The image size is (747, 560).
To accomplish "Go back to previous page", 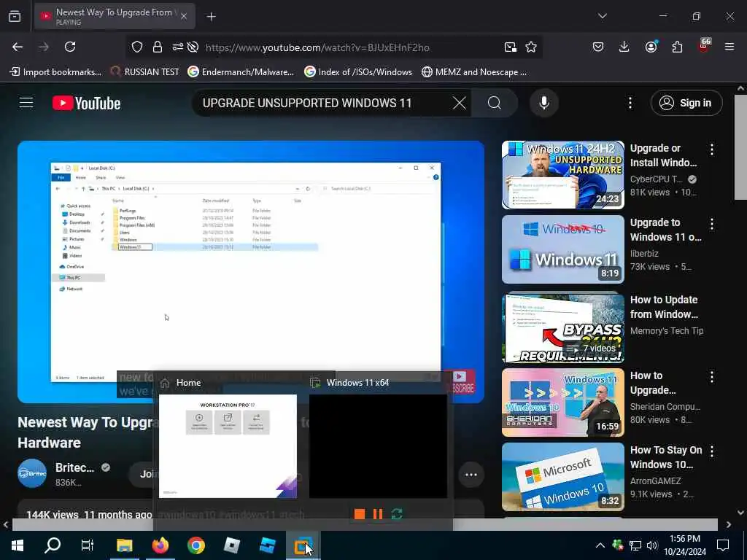I will tap(18, 47).
